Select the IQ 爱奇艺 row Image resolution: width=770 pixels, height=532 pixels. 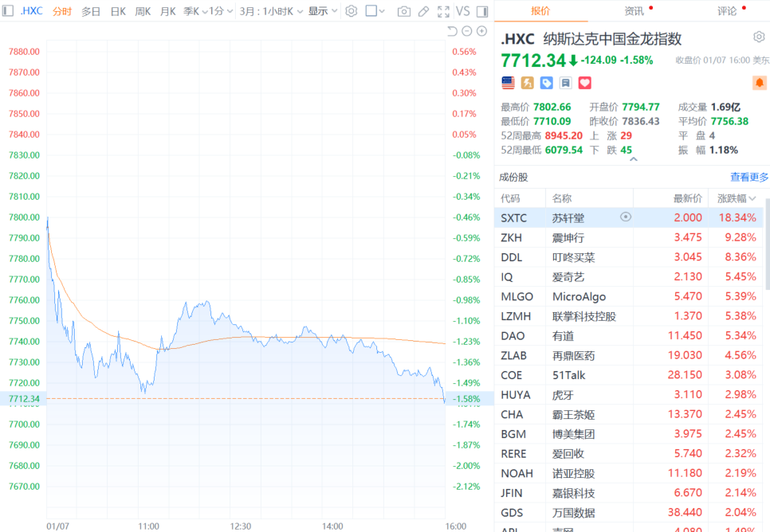[629, 277]
